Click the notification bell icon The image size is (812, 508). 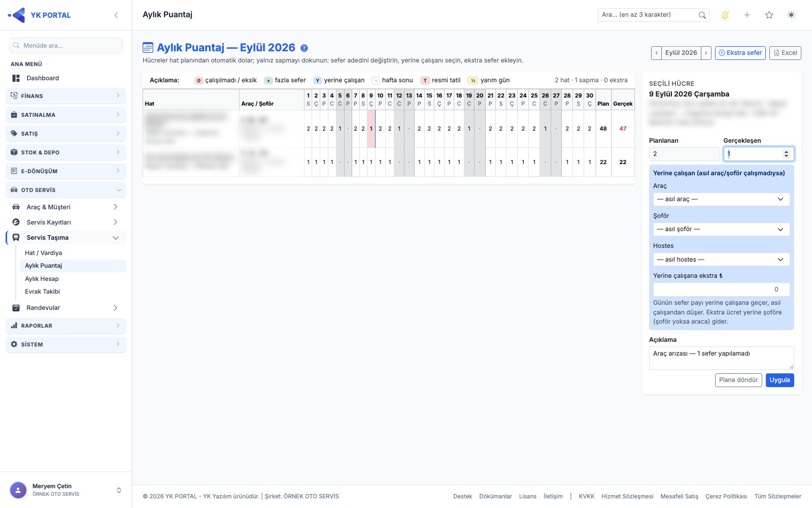(x=725, y=15)
